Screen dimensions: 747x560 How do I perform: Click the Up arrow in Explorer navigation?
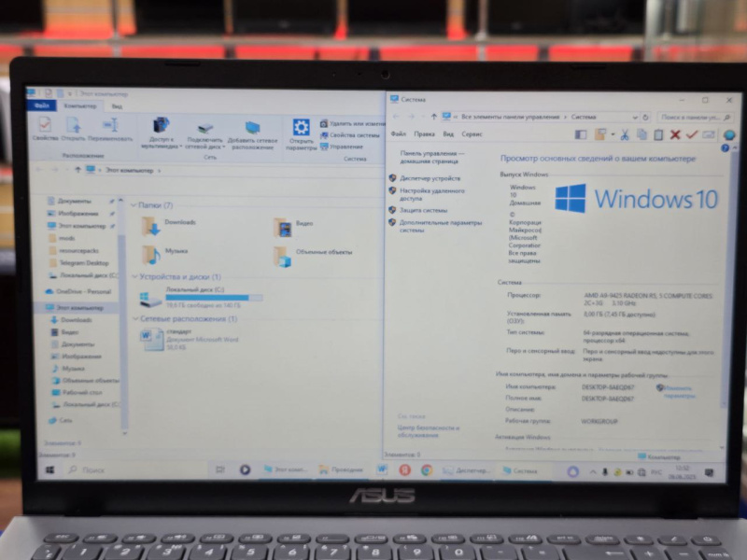(x=78, y=170)
